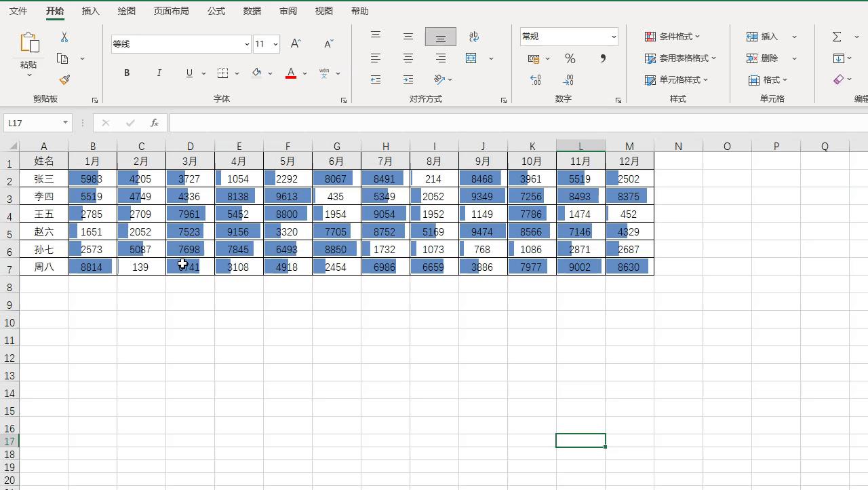Screen dimensions: 868x490
Task: Click the comma style icon
Action: (602, 58)
